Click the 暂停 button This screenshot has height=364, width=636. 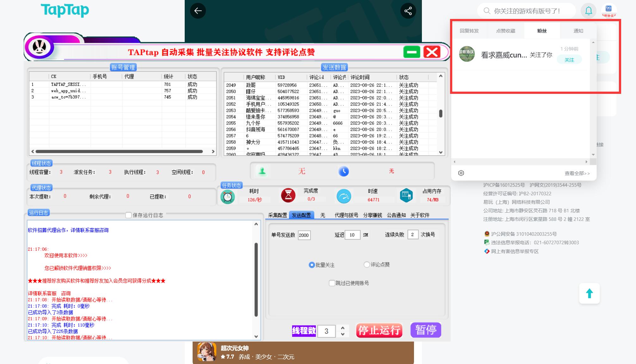point(425,330)
